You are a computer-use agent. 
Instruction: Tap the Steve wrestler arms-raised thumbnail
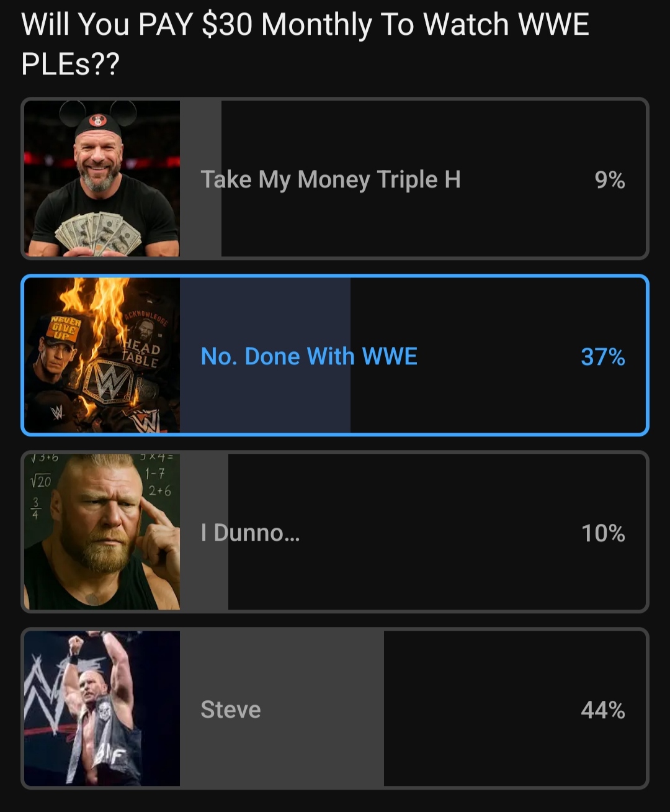tap(102, 708)
